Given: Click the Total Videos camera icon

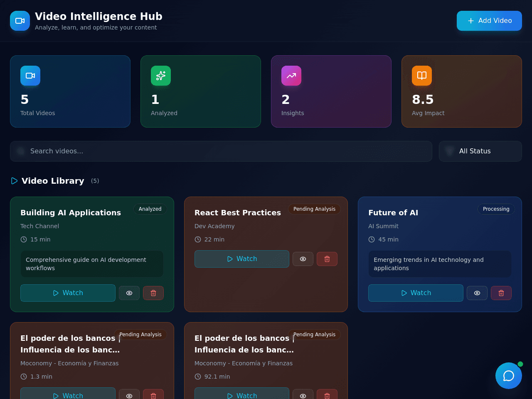Looking at the screenshot, I should coord(30,76).
